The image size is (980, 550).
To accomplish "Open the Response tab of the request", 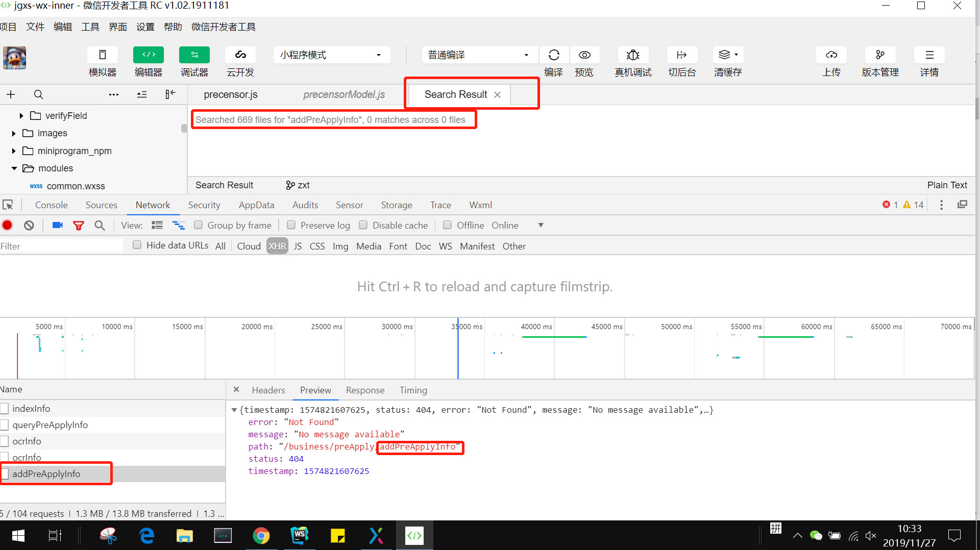I will point(365,390).
